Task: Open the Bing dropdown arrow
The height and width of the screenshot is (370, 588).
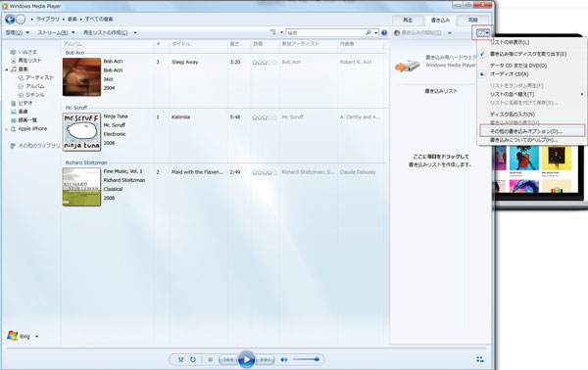Action: tap(37, 337)
